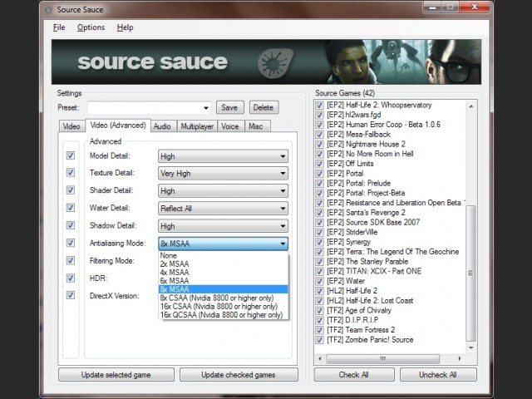Switch to the Video tab
532x399 pixels.
[71, 126]
